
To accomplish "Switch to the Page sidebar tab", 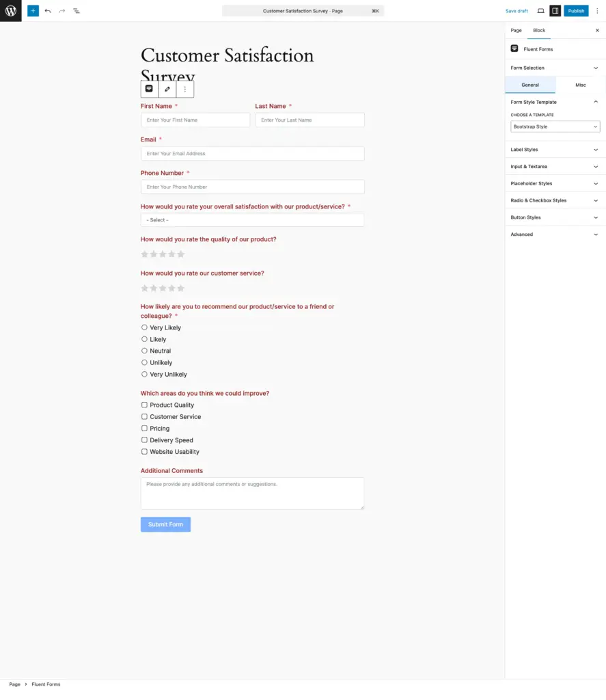I will pyautogui.click(x=516, y=30).
